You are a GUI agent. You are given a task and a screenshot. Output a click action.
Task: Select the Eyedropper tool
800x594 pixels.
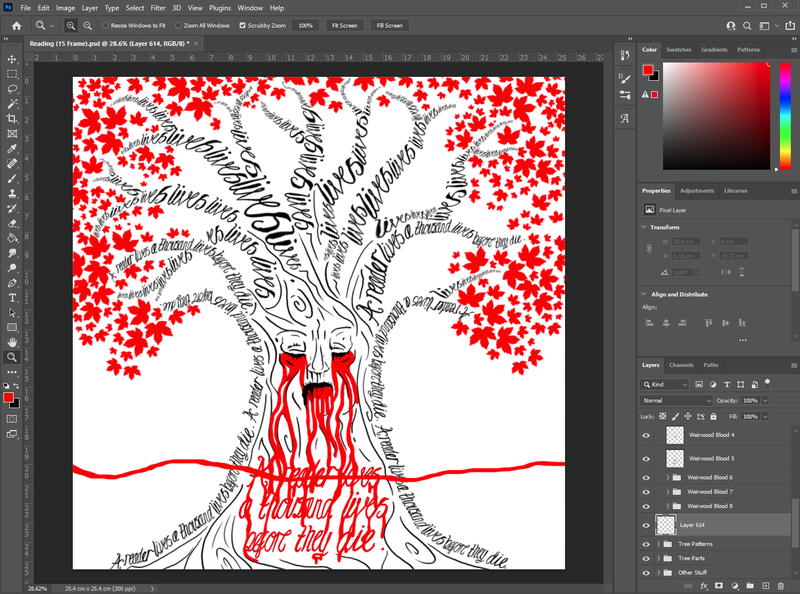coord(13,148)
